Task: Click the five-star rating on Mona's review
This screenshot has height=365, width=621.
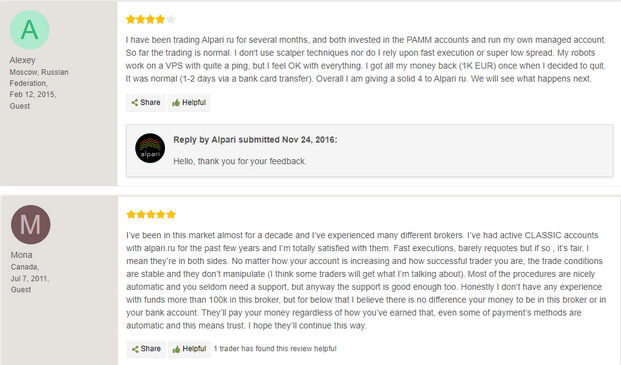Action: 151,215
